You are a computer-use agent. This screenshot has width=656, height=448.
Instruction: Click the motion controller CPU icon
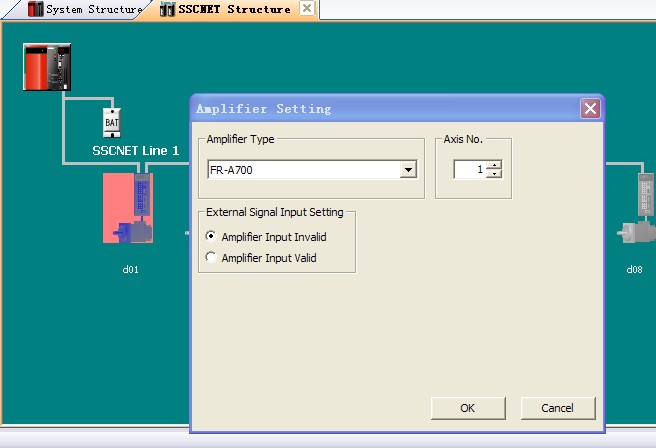tap(47, 67)
